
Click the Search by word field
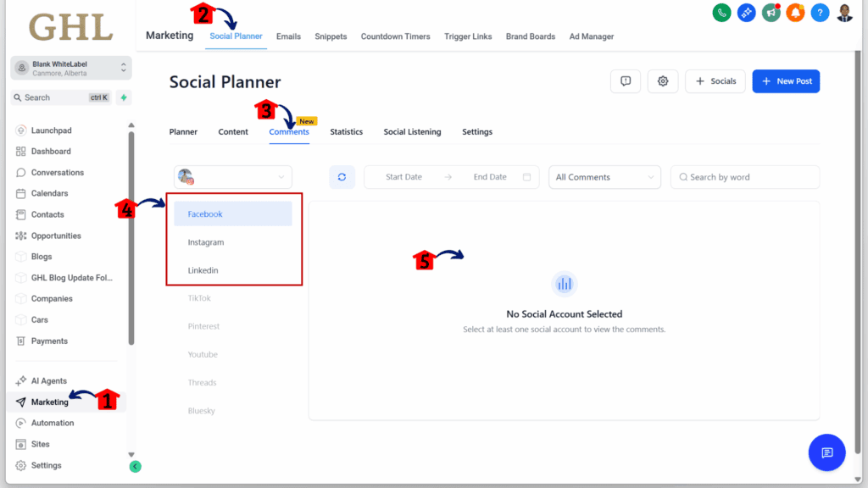click(x=744, y=177)
